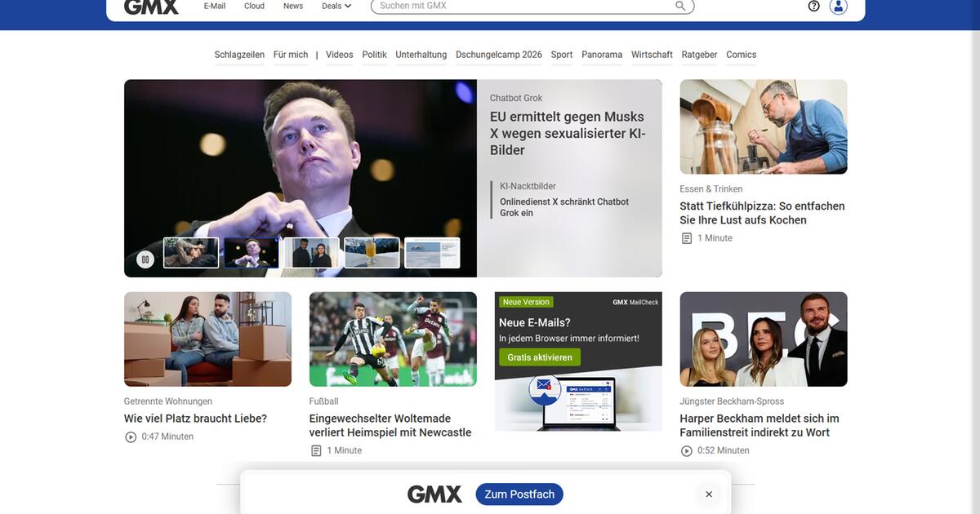Open the user account profile icon
Screen dimensions: 980x514
tap(838, 6)
